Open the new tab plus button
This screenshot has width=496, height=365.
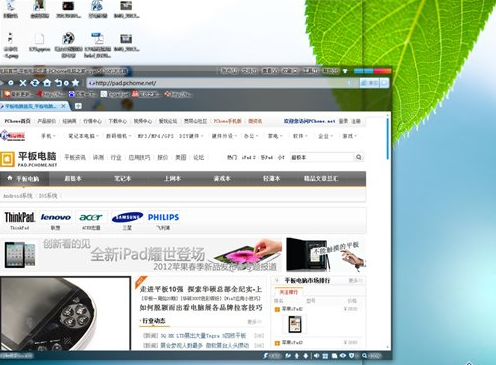point(78,106)
